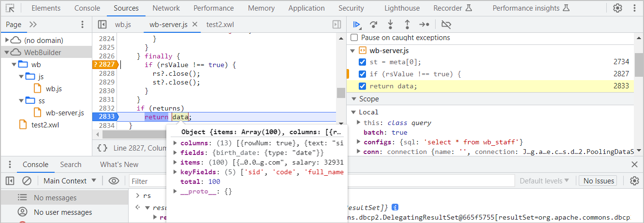
Task: Open the Main Context dropdown
Action: coord(70,181)
